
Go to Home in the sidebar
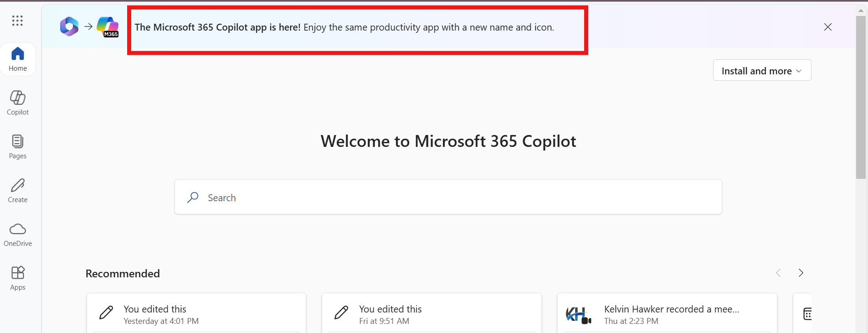pos(18,59)
